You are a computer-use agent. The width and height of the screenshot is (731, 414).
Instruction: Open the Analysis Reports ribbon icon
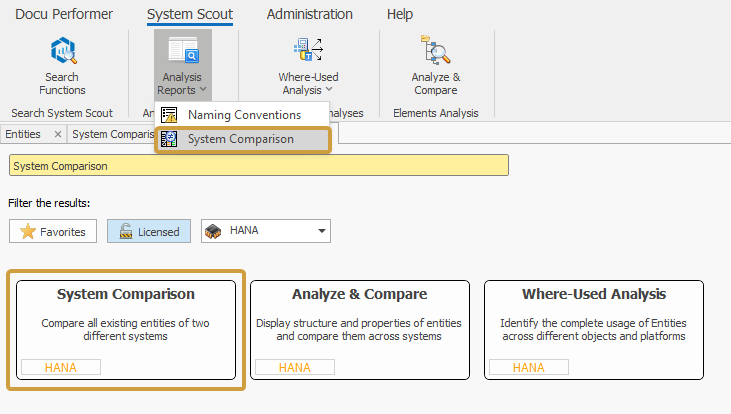click(181, 50)
